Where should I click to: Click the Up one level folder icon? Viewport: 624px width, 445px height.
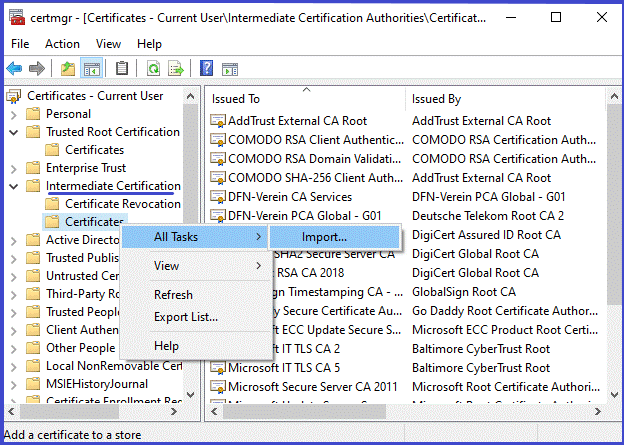click(68, 68)
